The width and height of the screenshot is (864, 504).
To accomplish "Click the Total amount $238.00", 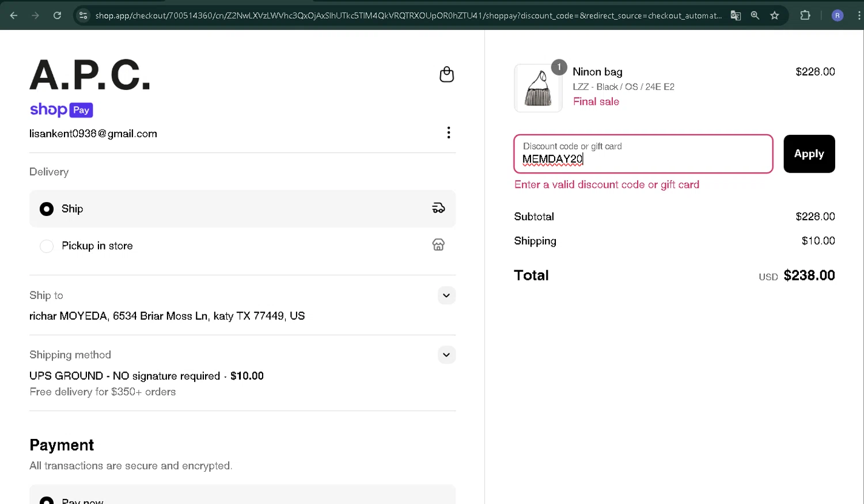I will point(809,275).
